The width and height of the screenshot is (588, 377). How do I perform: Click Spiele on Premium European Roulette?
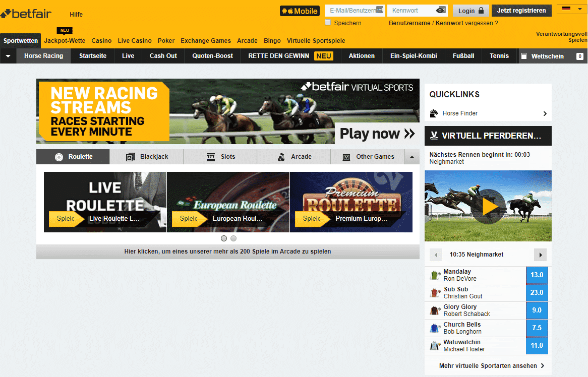(x=312, y=219)
